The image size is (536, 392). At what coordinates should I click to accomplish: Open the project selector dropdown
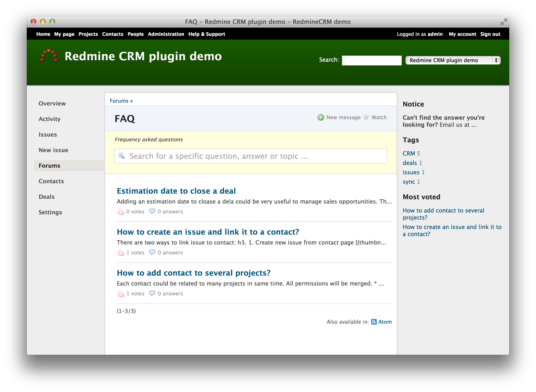pos(453,60)
